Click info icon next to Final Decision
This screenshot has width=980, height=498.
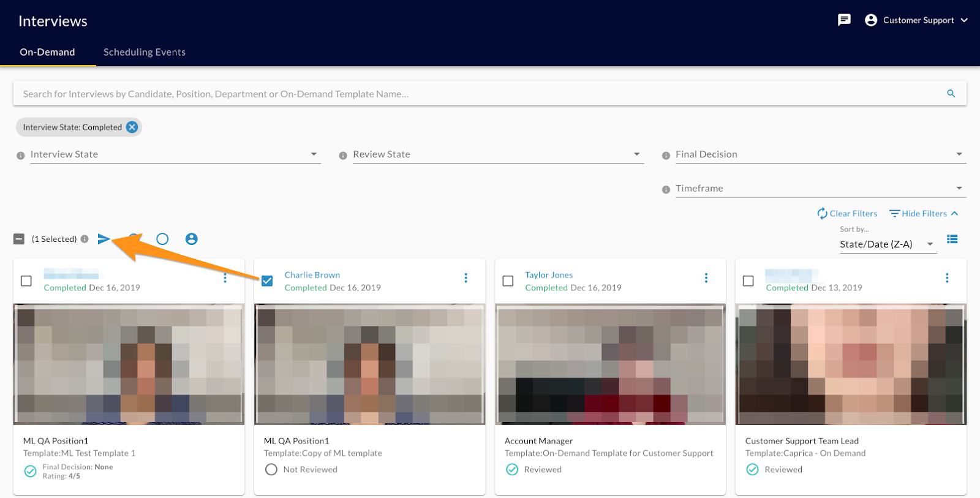point(666,156)
